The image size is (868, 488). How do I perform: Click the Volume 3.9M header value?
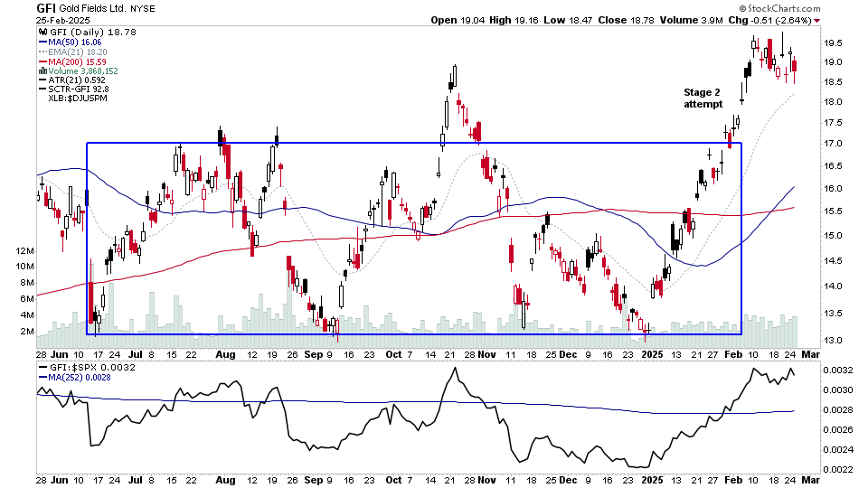(691, 21)
